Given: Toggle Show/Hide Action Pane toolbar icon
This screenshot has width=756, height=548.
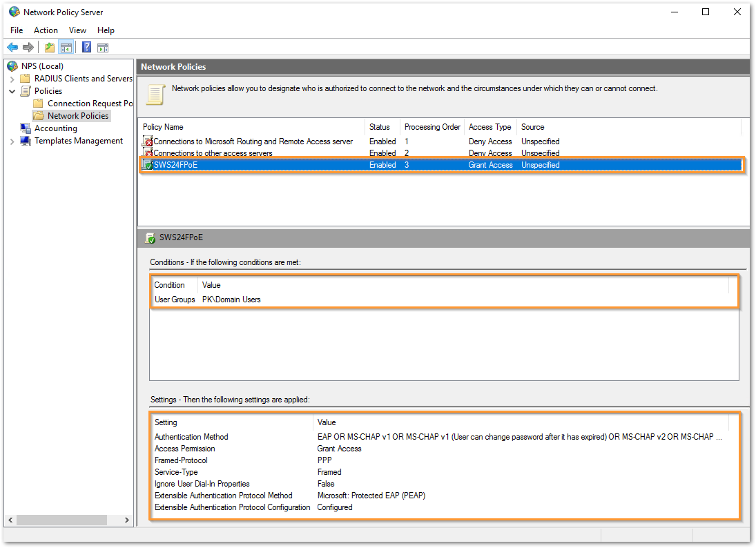Looking at the screenshot, I should click(x=103, y=48).
